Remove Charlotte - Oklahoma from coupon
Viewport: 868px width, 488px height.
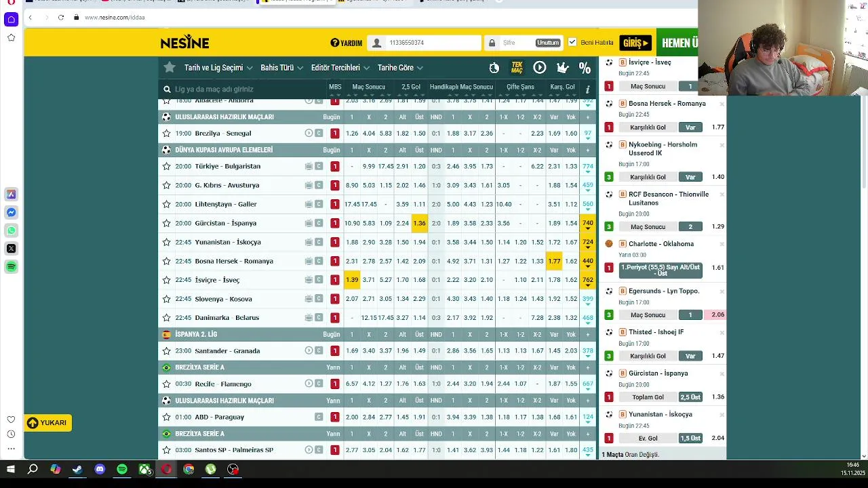(x=722, y=244)
